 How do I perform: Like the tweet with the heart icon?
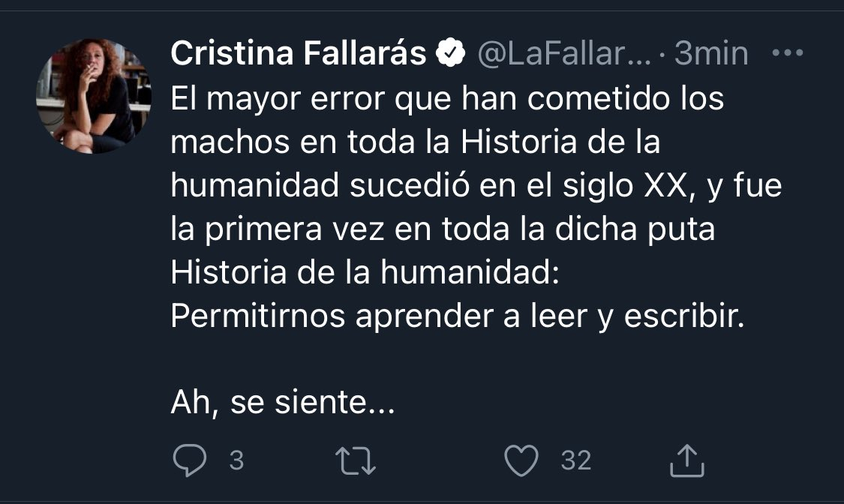click(x=522, y=460)
